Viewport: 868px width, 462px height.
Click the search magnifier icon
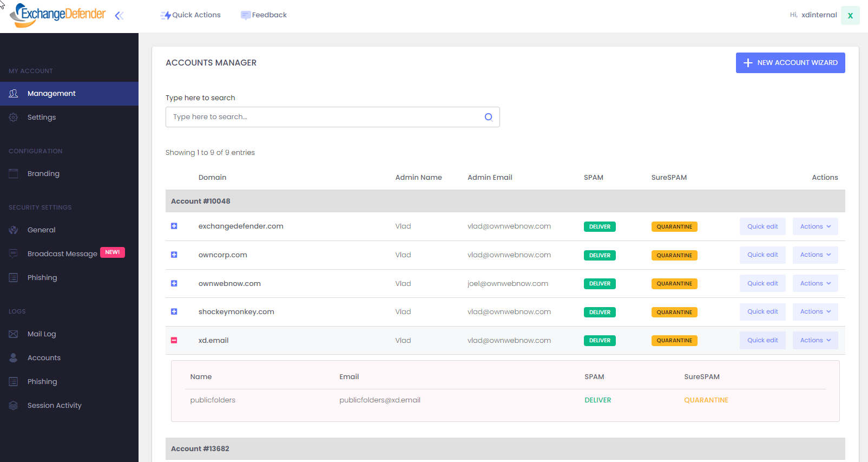488,117
